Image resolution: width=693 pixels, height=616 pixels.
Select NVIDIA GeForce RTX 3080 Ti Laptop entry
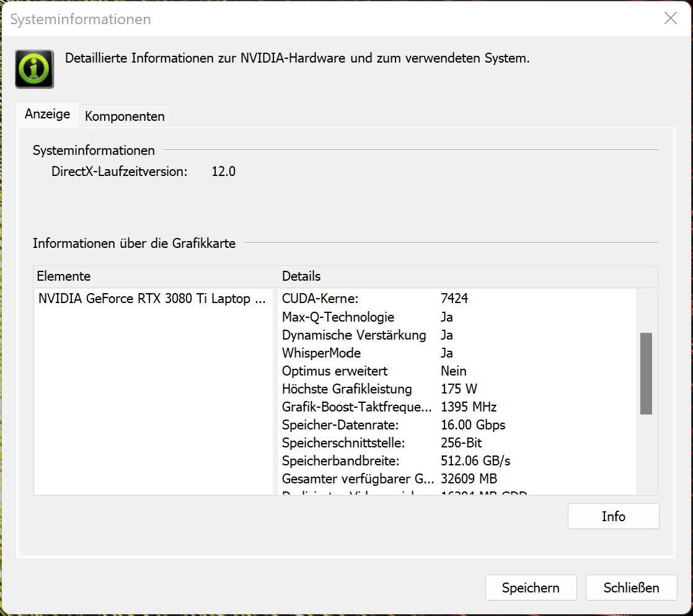click(152, 298)
